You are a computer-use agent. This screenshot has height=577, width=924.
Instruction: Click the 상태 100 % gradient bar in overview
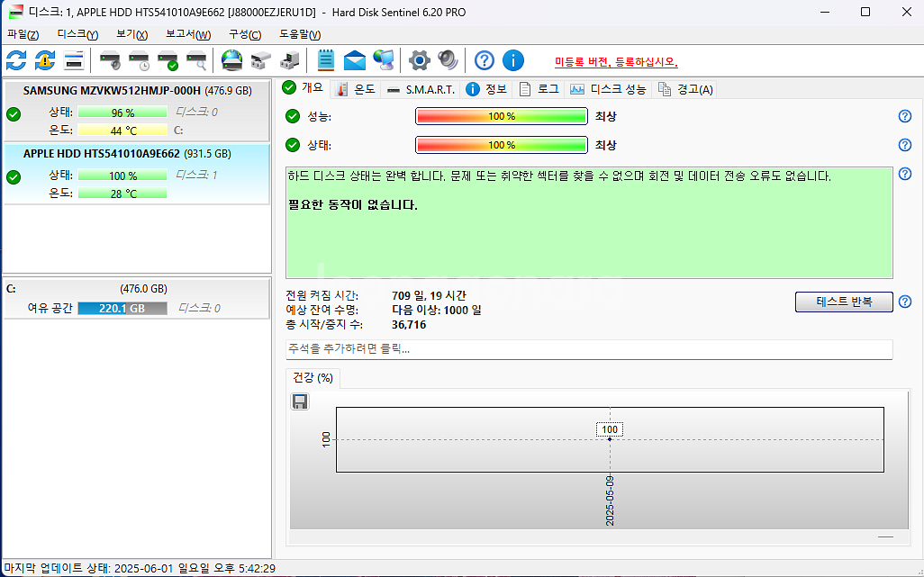click(502, 145)
